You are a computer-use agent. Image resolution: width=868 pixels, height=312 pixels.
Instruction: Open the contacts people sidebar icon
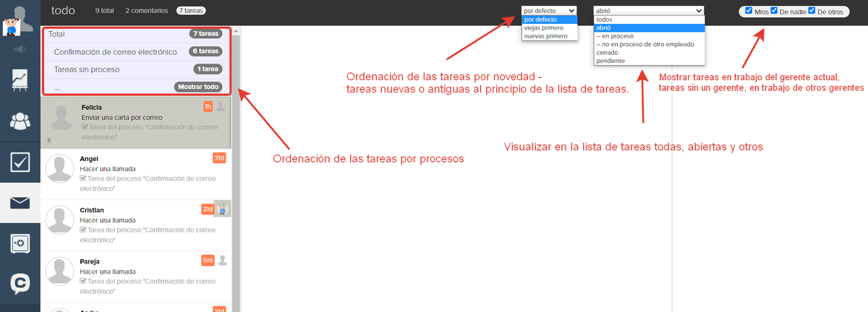[20, 121]
